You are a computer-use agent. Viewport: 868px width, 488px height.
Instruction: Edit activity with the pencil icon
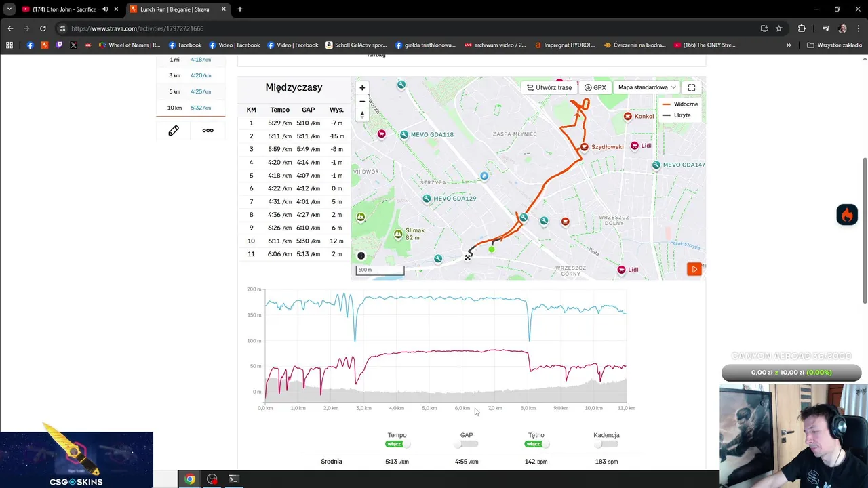(174, 130)
